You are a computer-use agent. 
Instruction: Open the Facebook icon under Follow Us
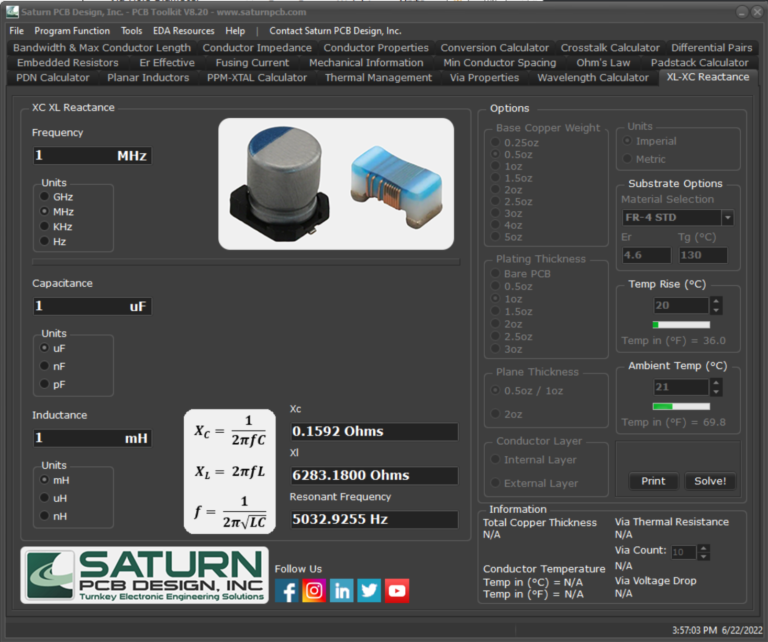(287, 591)
